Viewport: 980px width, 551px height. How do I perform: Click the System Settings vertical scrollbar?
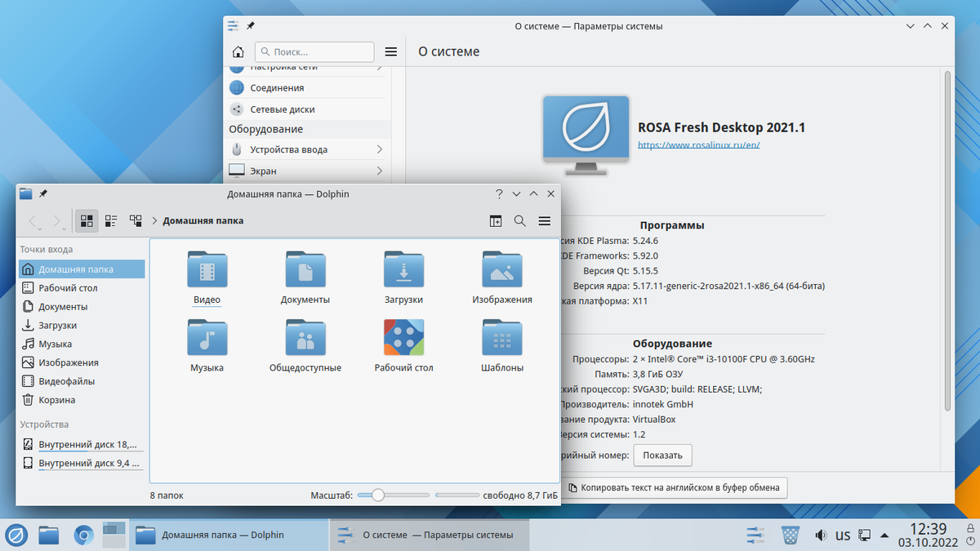pyautogui.click(x=947, y=240)
